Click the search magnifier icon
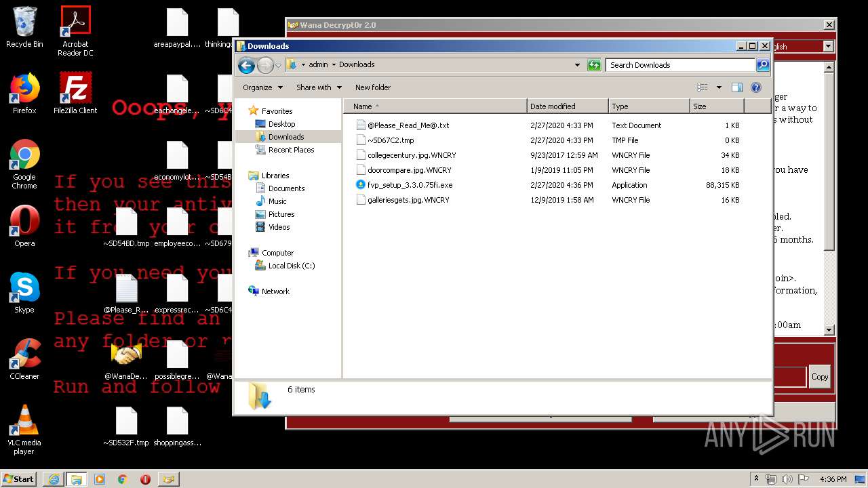Image resolution: width=868 pixels, height=488 pixels. 763,65
